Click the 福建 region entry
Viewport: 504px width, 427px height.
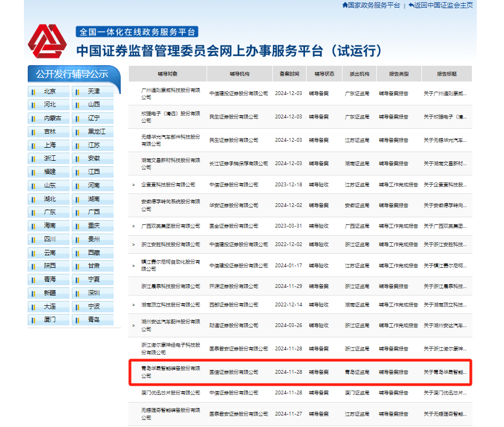click(48, 172)
